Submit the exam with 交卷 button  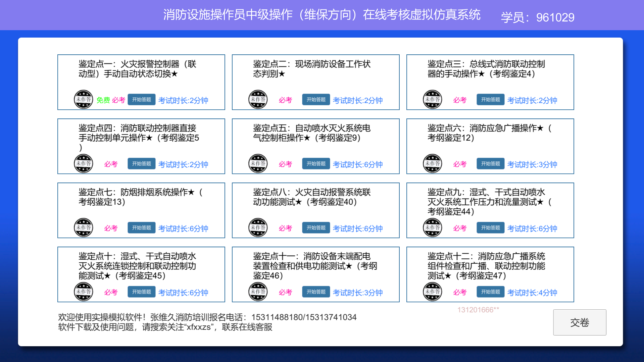[580, 322]
